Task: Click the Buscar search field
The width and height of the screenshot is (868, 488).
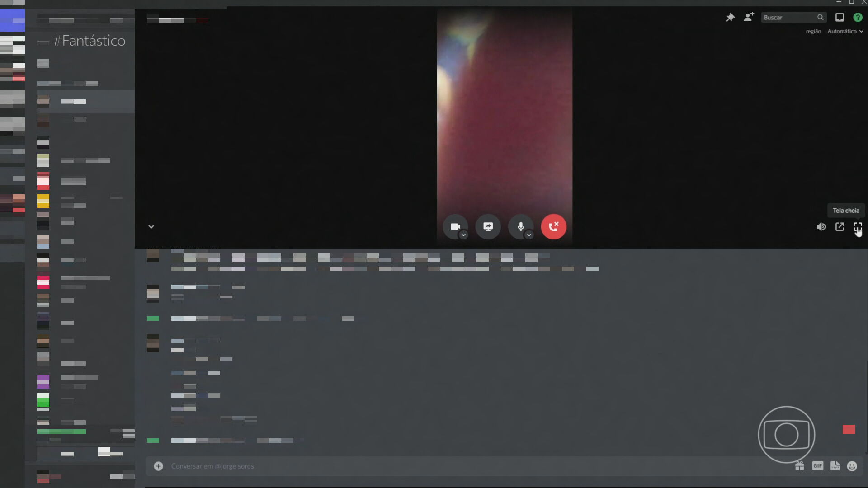Action: tap(794, 18)
